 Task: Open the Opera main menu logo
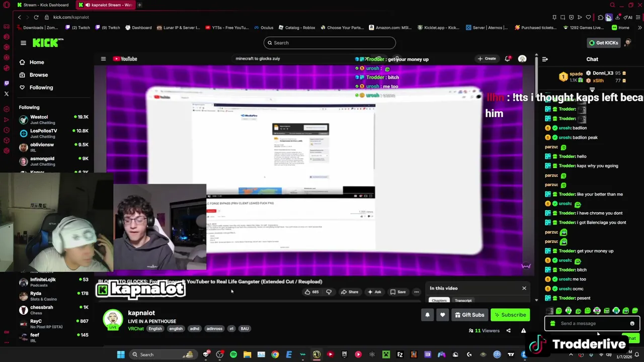pyautogui.click(x=7, y=5)
